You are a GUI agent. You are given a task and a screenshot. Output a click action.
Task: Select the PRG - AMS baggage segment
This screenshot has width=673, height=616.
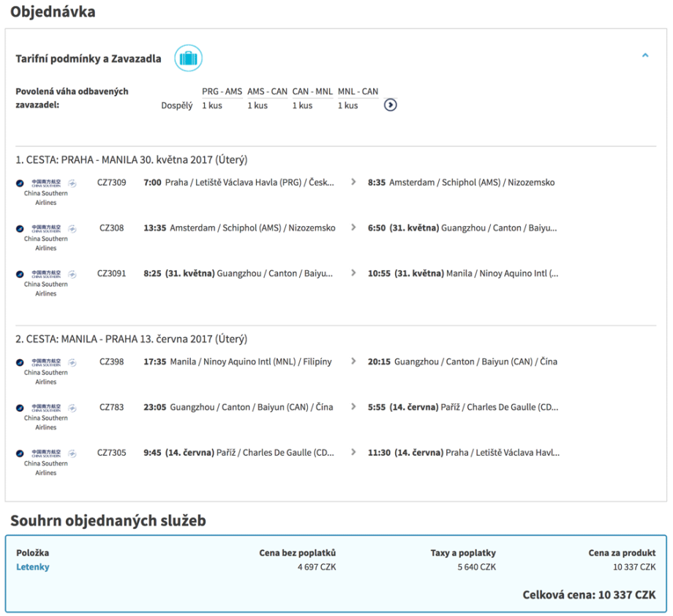222,91
